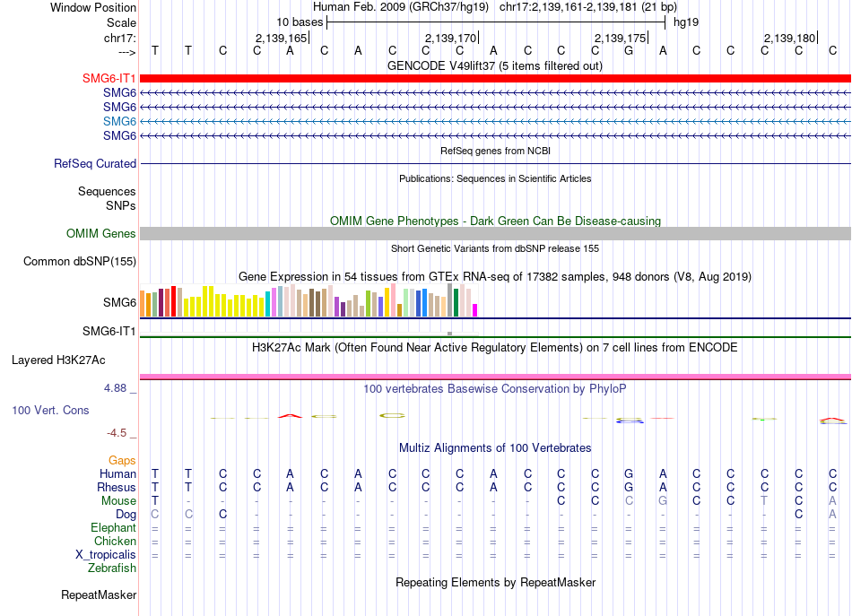Click the 4.88 PhyloP upper scale value
Viewport: 852px width, 616px height.
[115, 388]
